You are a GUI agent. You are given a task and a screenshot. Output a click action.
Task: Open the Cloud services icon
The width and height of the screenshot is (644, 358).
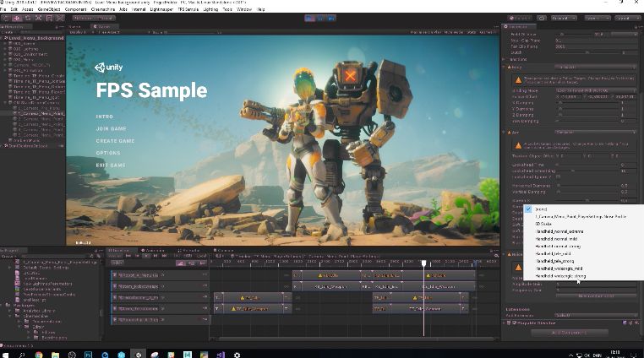coord(542,18)
